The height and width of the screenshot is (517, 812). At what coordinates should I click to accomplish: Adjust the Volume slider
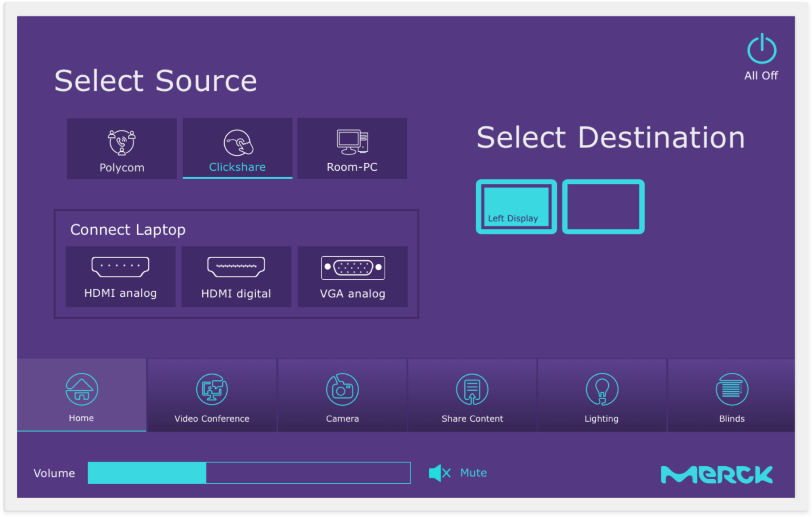click(249, 473)
